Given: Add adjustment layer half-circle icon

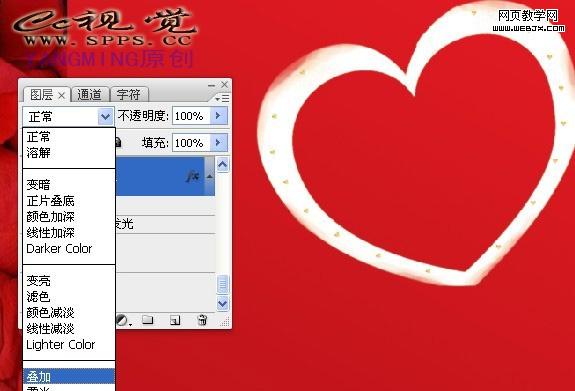Looking at the screenshot, I should point(122,320).
